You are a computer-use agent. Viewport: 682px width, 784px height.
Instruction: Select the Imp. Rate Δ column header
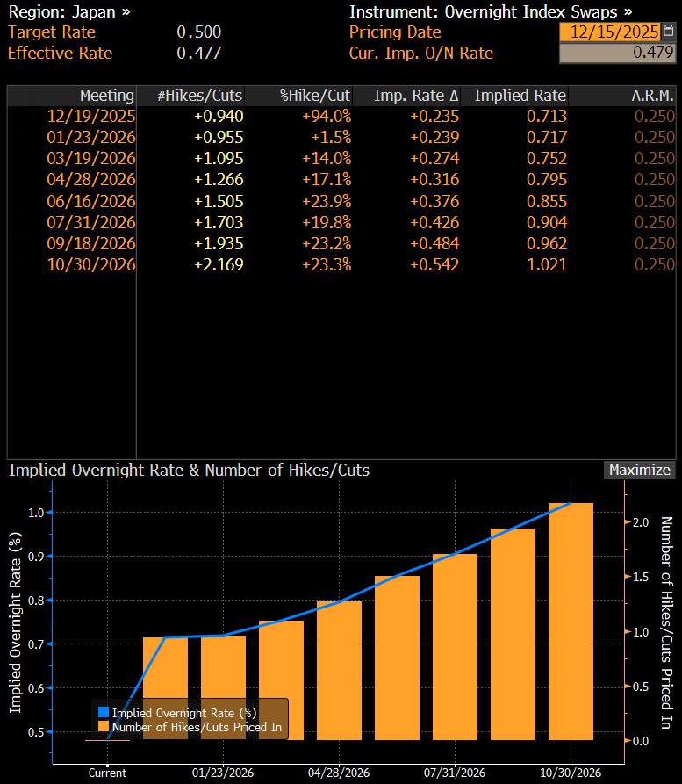pos(416,96)
